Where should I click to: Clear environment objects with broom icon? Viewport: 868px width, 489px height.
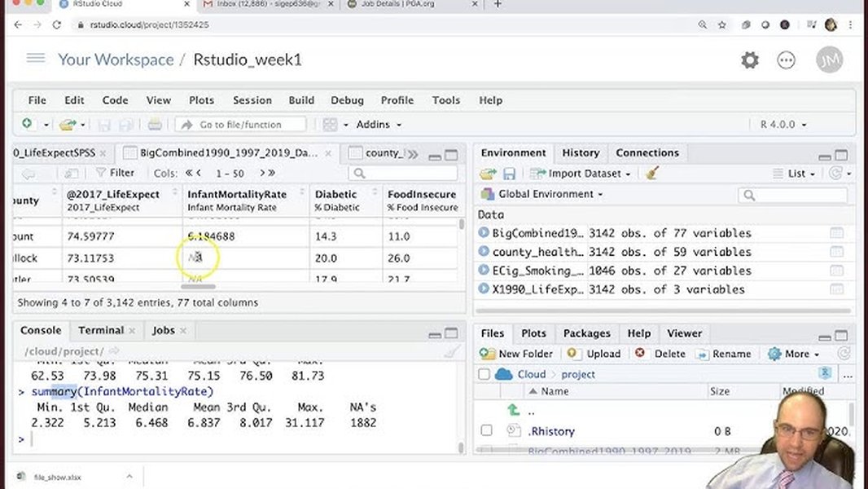(x=652, y=174)
